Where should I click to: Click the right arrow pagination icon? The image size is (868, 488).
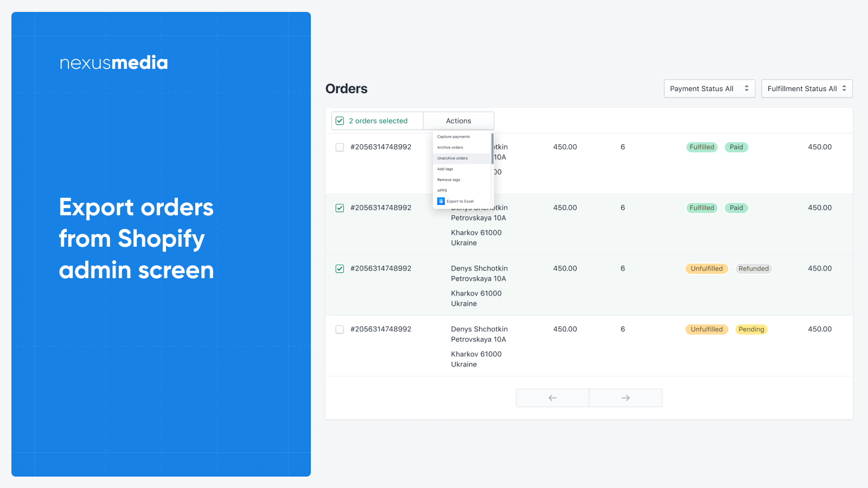[626, 397]
